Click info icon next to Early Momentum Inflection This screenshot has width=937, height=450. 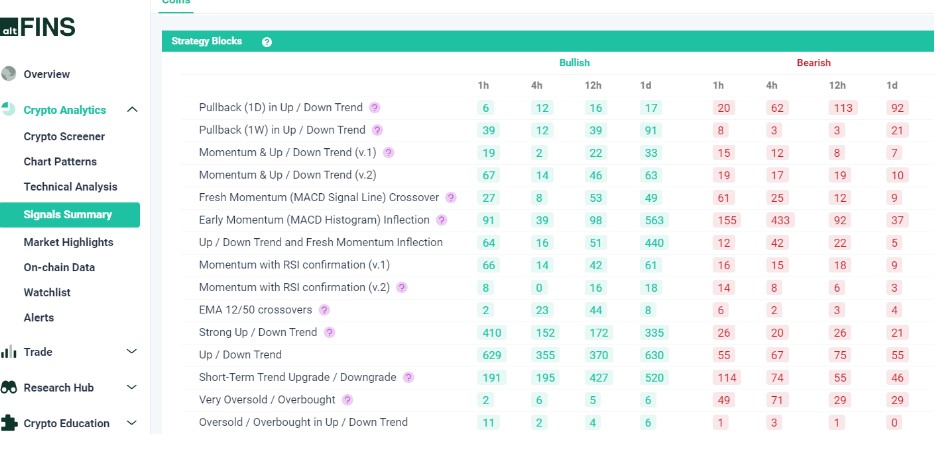point(441,220)
